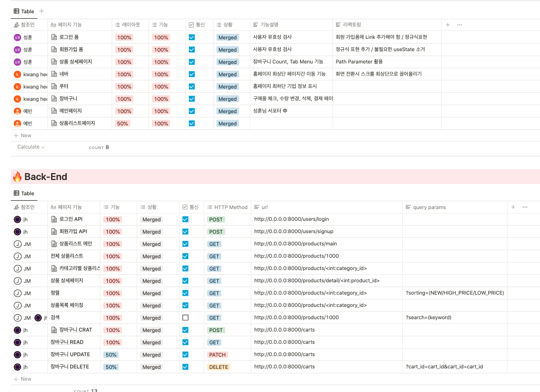540x392 pixels.
Task: Toggle 통신 checkbox in 상품리스트페이지 row
Action: click(192, 123)
